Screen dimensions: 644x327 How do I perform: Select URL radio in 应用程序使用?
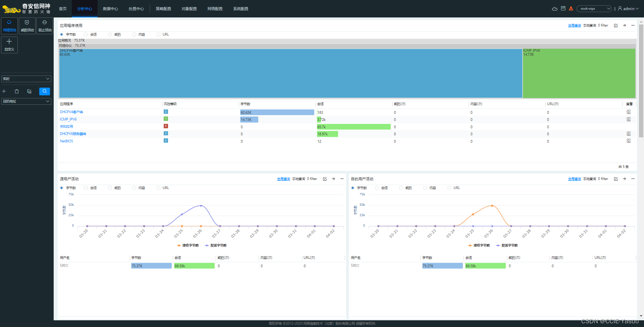158,35
